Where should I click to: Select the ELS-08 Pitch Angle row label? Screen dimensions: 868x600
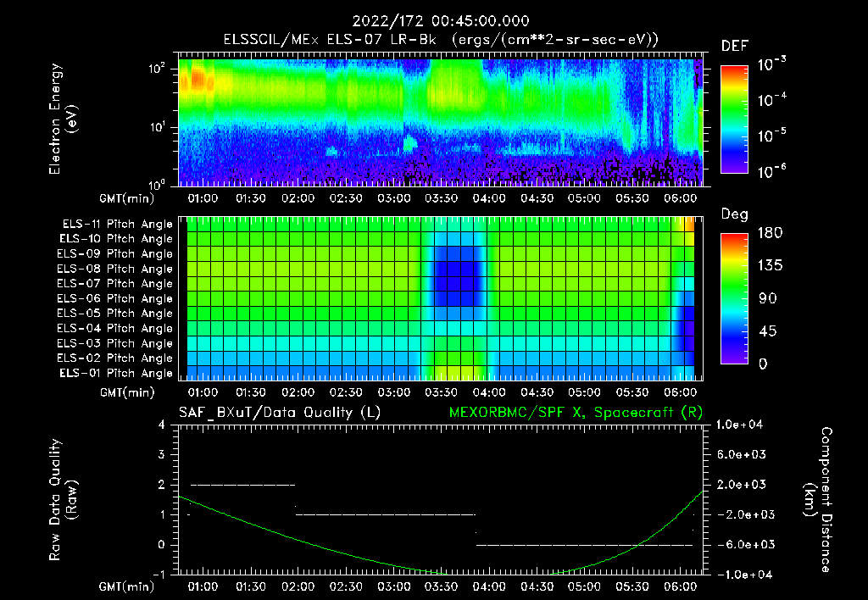point(115,269)
